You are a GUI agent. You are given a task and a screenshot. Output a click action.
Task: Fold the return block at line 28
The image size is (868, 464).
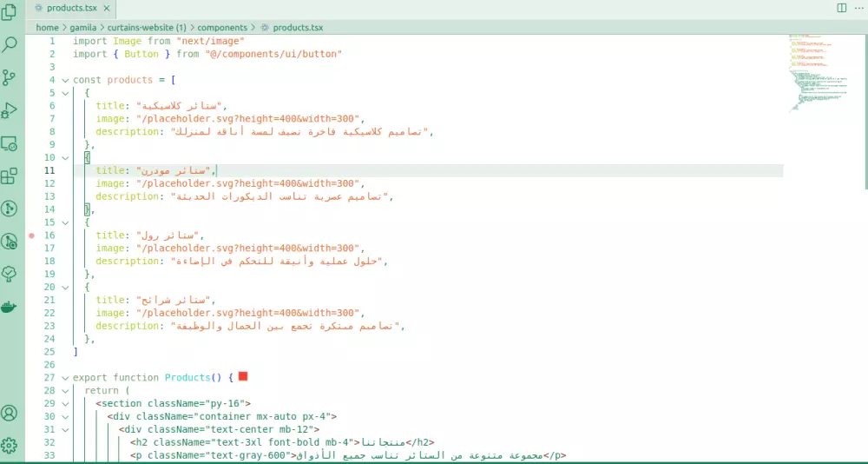pyautogui.click(x=65, y=391)
